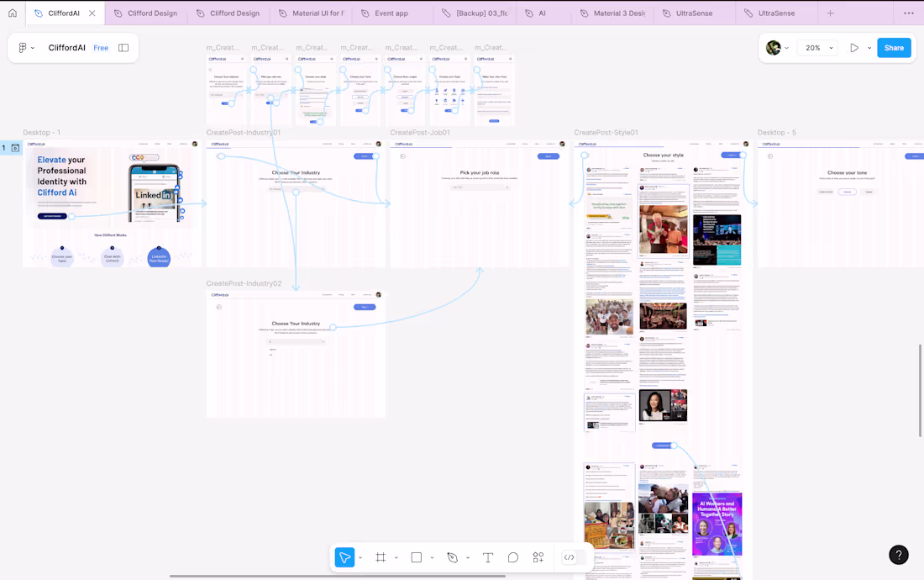Open a new tab with the plus icon

tap(830, 13)
